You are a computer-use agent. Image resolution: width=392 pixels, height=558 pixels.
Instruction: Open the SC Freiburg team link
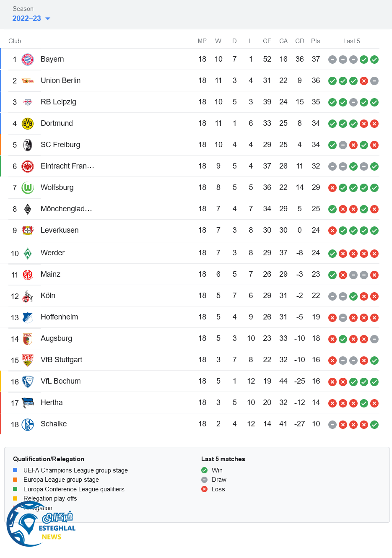tap(60, 145)
